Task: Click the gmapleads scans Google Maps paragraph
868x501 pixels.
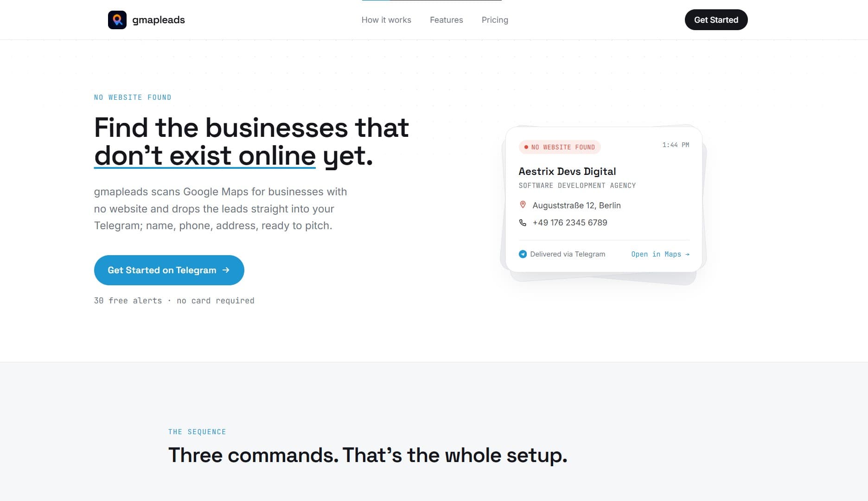Action: click(x=221, y=209)
